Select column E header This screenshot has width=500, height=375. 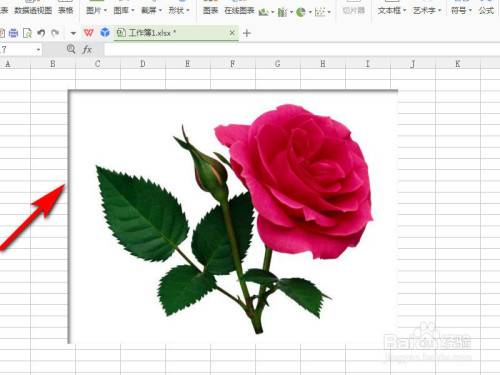[x=188, y=64]
